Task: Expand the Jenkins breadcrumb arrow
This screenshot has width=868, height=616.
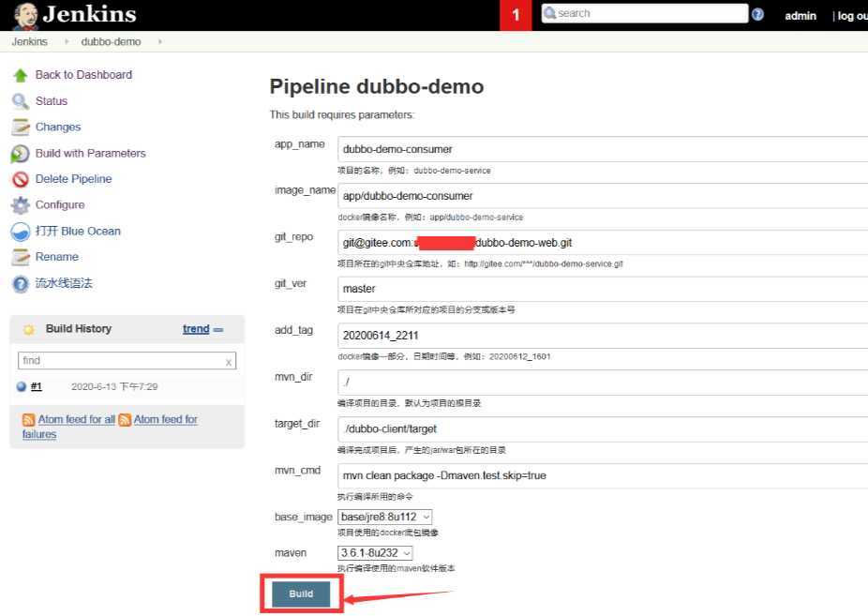Action: click(x=67, y=41)
